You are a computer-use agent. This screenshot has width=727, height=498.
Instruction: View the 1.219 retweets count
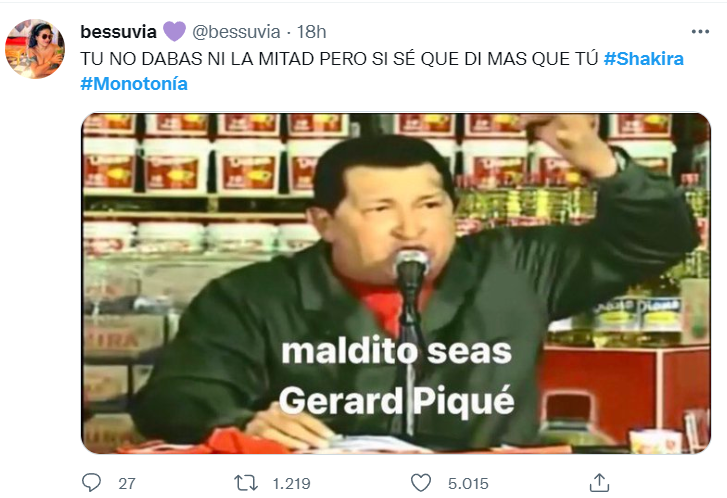coord(291,484)
